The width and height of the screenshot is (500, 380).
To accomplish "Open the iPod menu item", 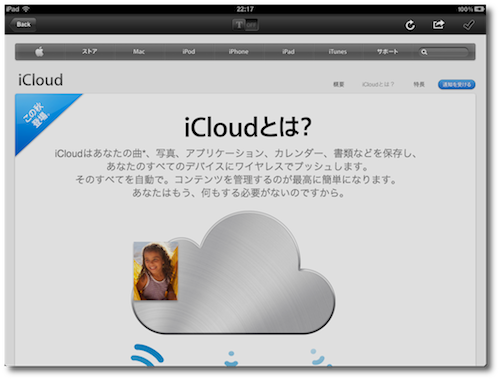I will [189, 52].
